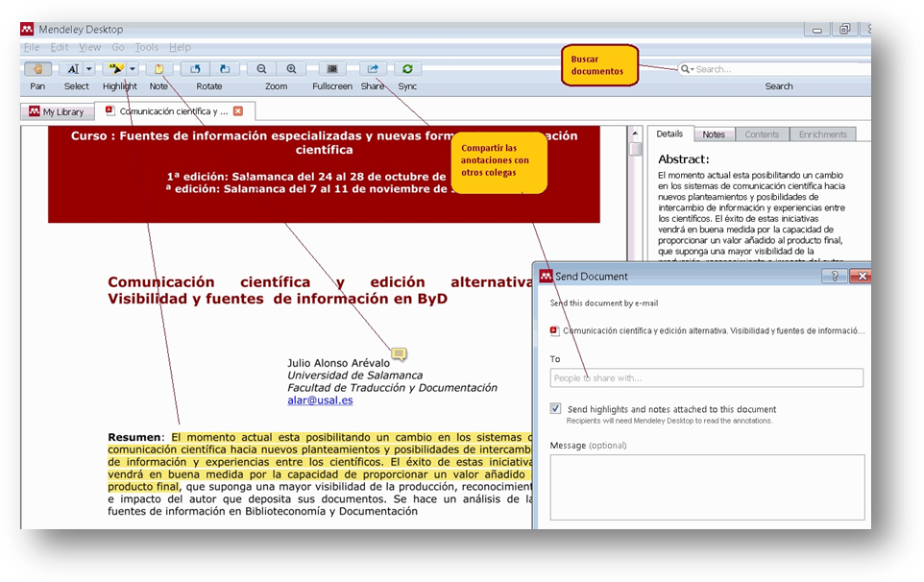This screenshot has height=582, width=924.
Task: Open the Edit menu
Action: pyautogui.click(x=59, y=47)
